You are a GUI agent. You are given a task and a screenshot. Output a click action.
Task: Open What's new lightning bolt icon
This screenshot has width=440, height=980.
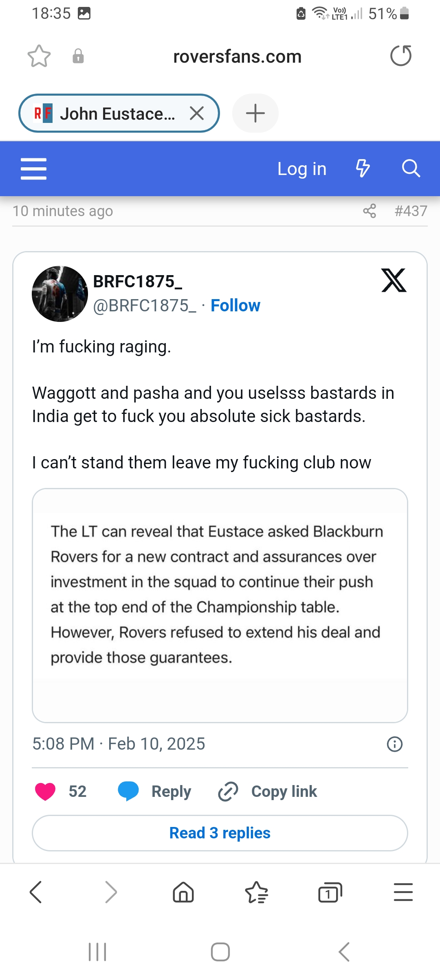(x=363, y=168)
